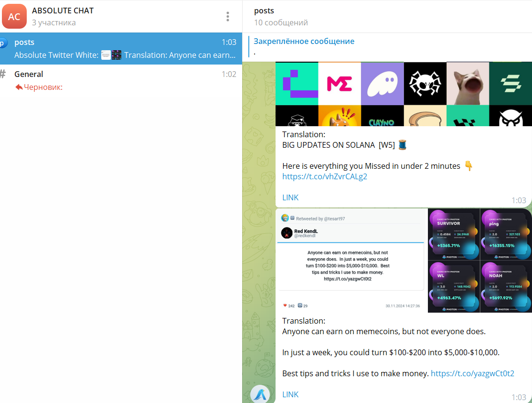Viewport: 532px width, 403px height.
Task: Open the t.co/yazgwCt0t2 link in translation
Action: 472,373
